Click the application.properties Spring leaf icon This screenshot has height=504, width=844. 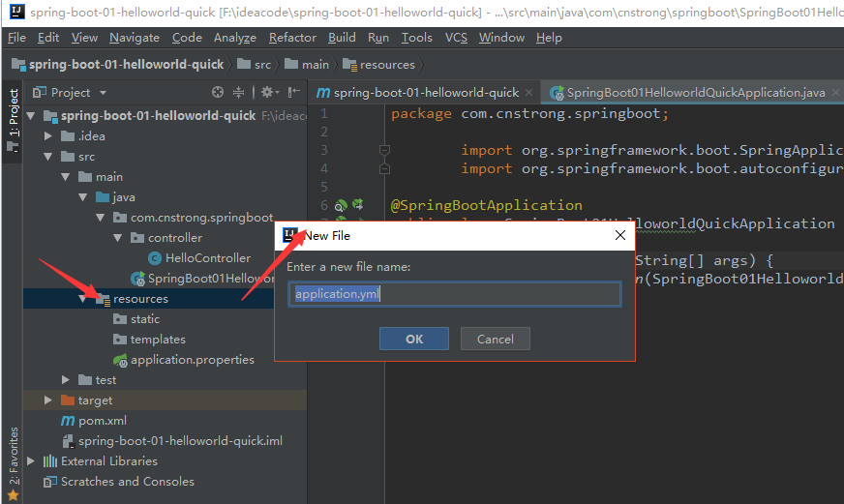(120, 360)
